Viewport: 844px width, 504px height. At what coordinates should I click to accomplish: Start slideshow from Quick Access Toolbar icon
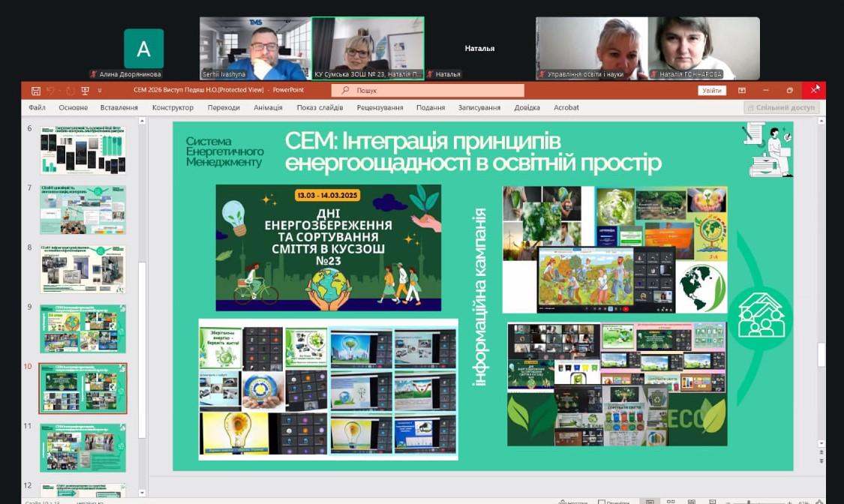point(85,91)
